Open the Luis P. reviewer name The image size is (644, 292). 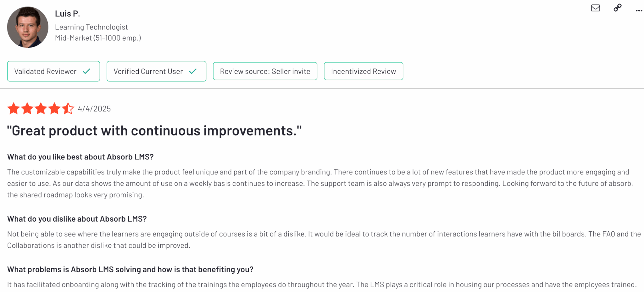tap(67, 14)
